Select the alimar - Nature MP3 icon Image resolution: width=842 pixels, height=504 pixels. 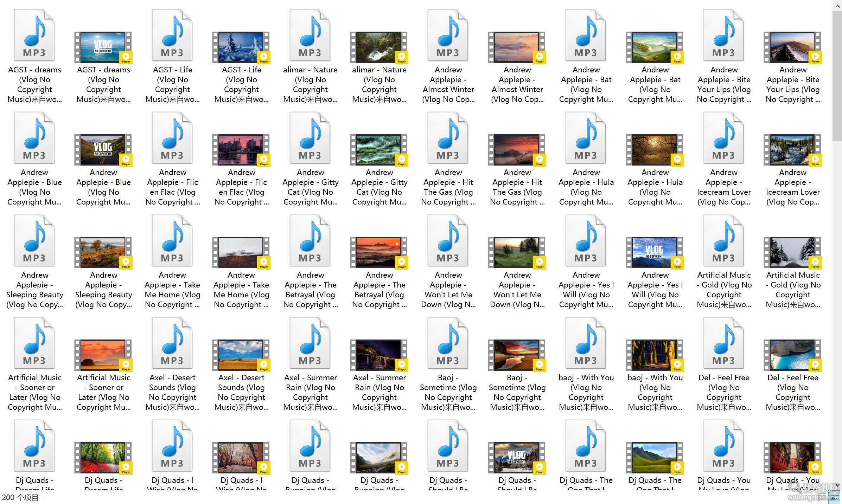coord(310,35)
